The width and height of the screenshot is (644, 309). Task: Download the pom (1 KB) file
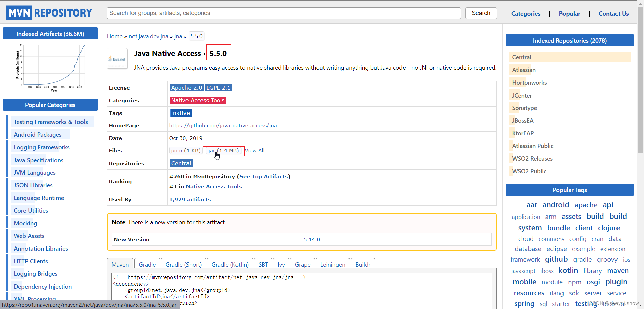[x=186, y=151]
